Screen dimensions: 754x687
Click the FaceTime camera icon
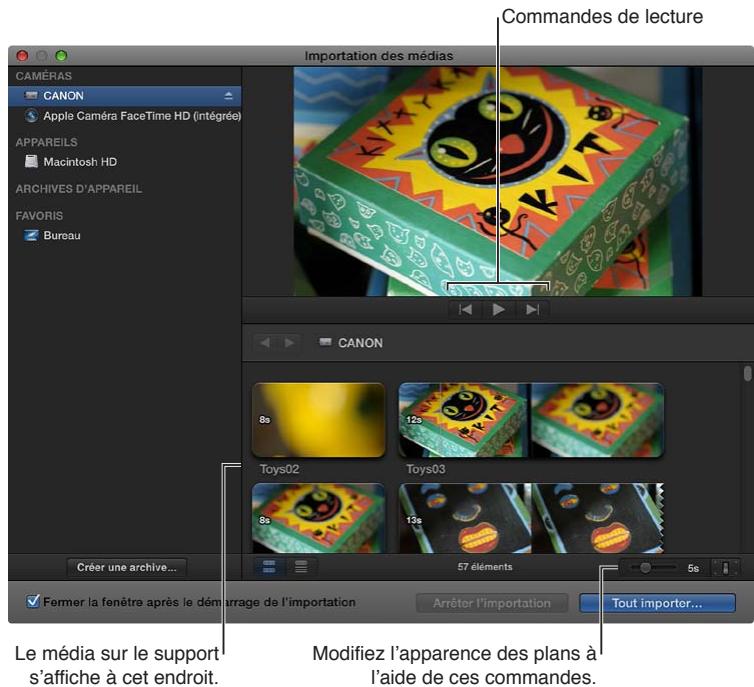click(x=31, y=116)
